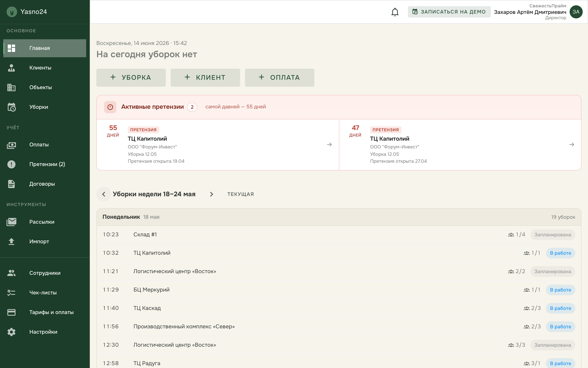Click the + УБОРКА button

(x=131, y=78)
